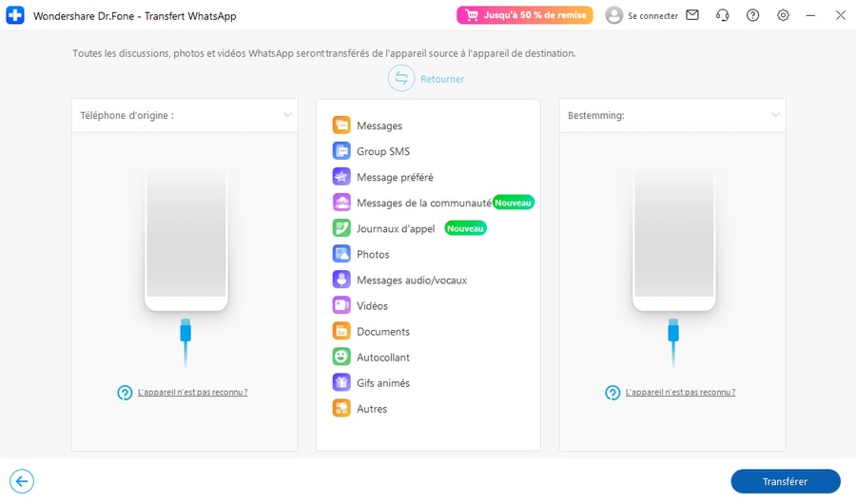Open the 50% discount promotion banner
The height and width of the screenshot is (504, 856).
click(525, 15)
